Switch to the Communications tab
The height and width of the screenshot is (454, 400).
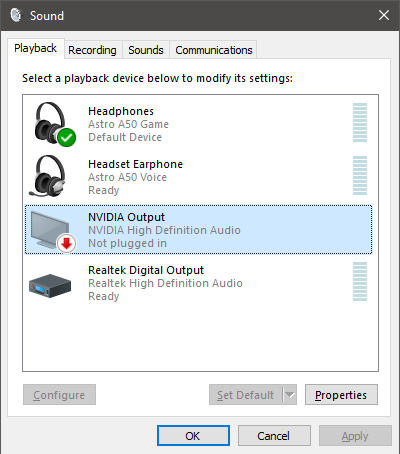[214, 50]
